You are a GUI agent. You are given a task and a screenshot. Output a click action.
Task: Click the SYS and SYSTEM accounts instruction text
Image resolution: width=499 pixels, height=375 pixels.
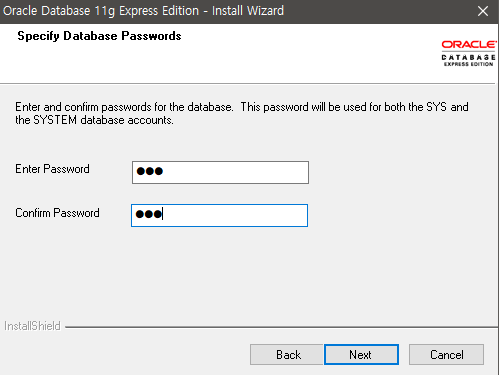click(x=242, y=113)
